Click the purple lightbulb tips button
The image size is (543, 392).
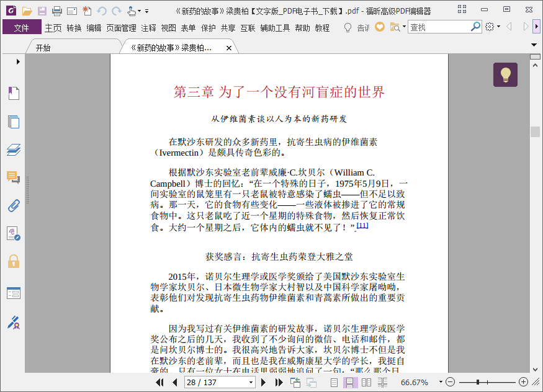coord(506,74)
